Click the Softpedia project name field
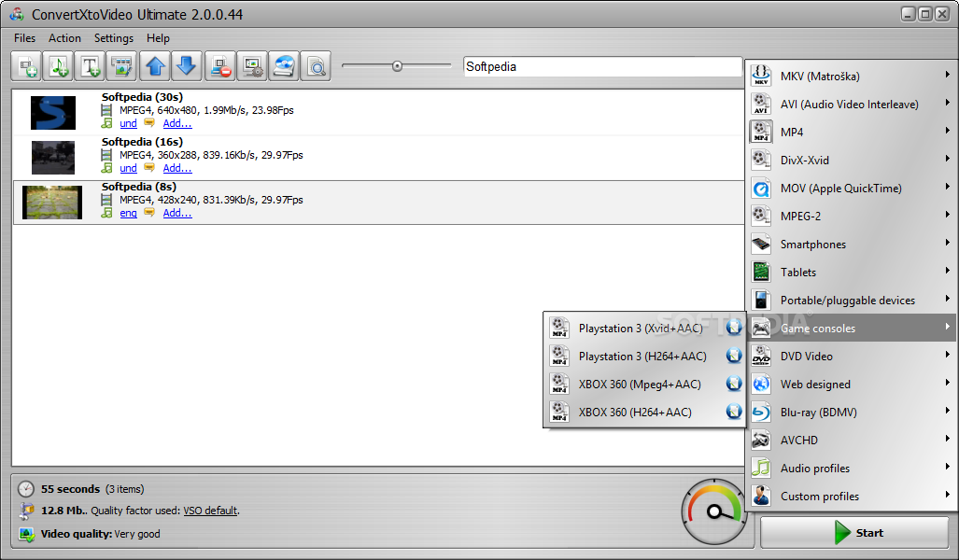 pyautogui.click(x=602, y=66)
